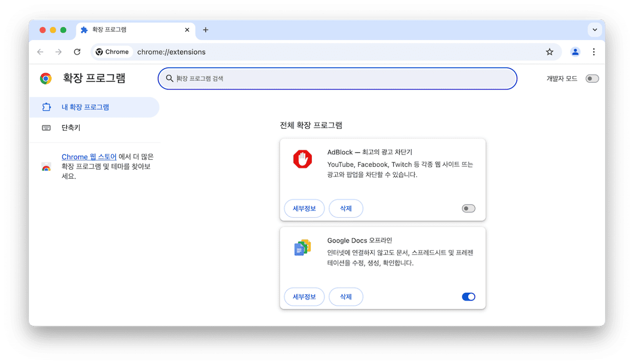This screenshot has height=364, width=634.
Task: Open 단축키 in the sidebar
Action: coord(94,128)
